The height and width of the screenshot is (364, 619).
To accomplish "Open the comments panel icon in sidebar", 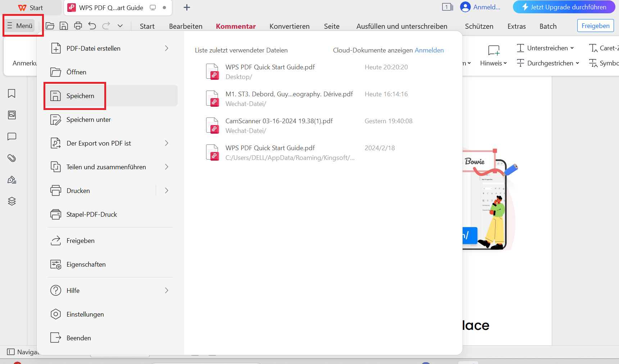I will [12, 137].
